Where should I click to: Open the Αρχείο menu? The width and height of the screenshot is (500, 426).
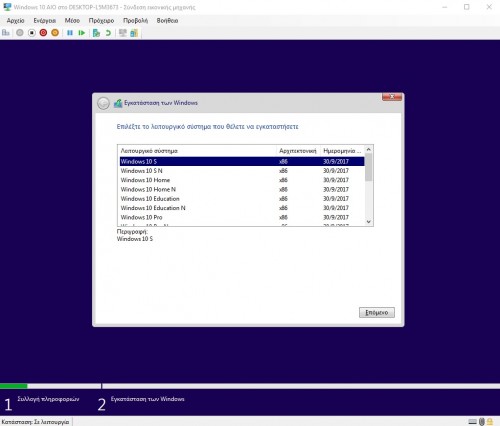(16, 21)
